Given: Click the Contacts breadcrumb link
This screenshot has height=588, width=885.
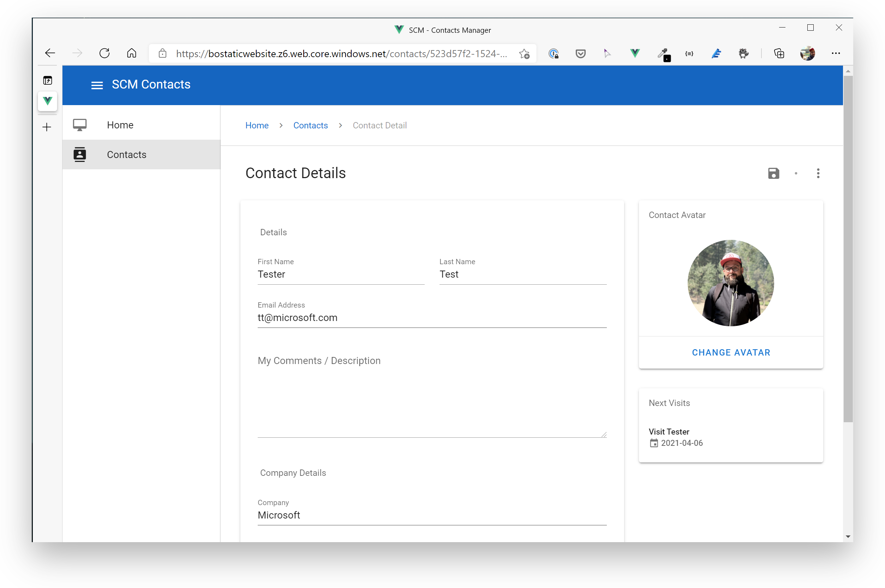Looking at the screenshot, I should click(x=310, y=125).
